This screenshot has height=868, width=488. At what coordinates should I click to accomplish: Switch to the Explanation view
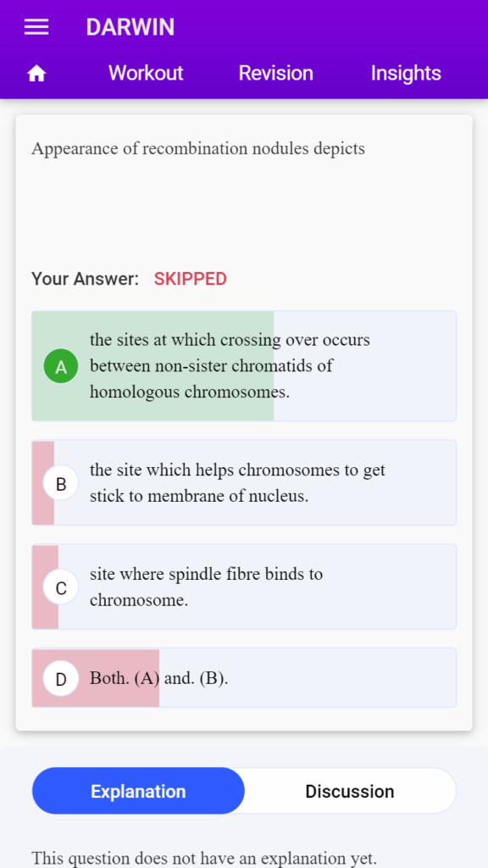click(138, 791)
